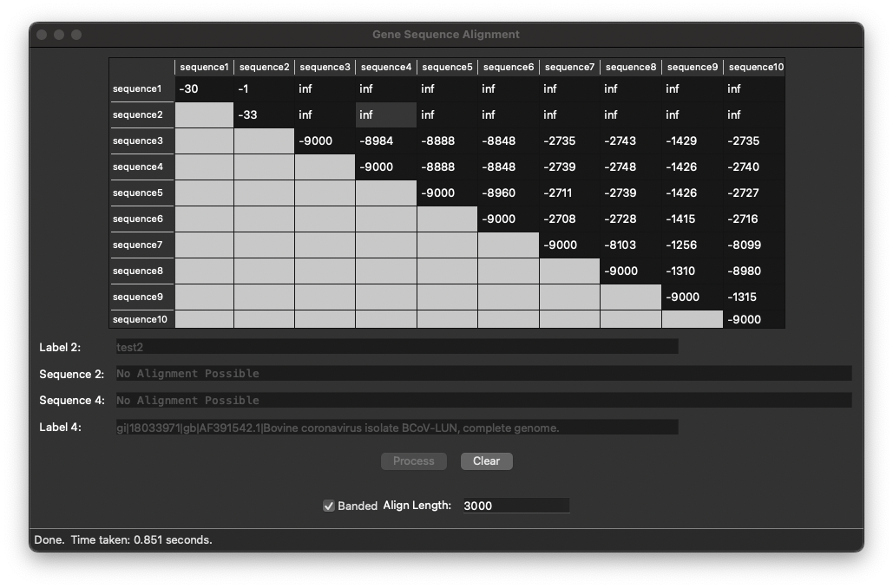Select the sequence1 row header
893x588 pixels.
pos(141,88)
